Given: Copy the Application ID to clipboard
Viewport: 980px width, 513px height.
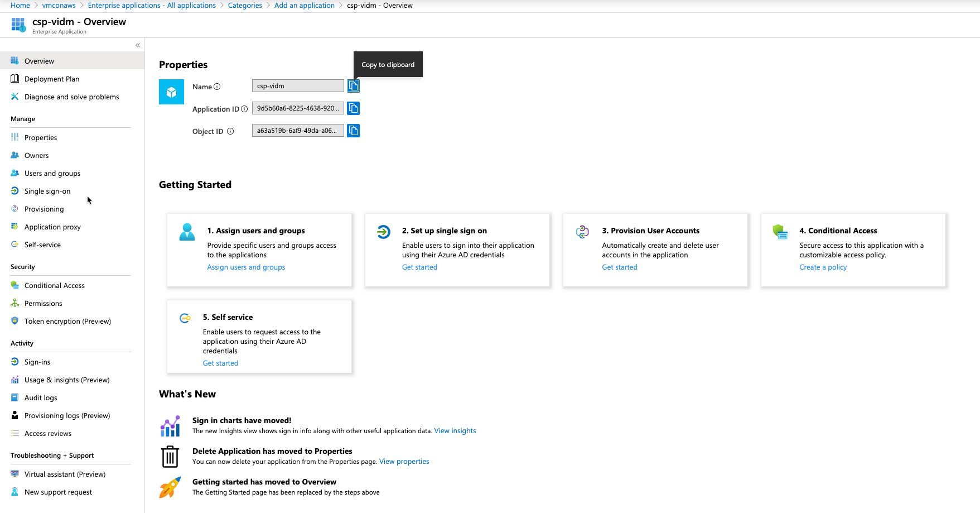Looking at the screenshot, I should click(x=353, y=108).
